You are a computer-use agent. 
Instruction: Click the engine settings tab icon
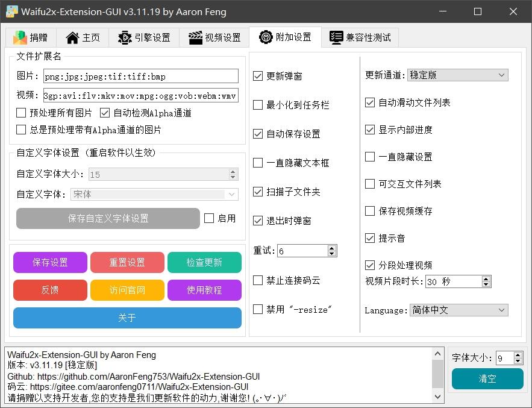pyautogui.click(x=125, y=37)
